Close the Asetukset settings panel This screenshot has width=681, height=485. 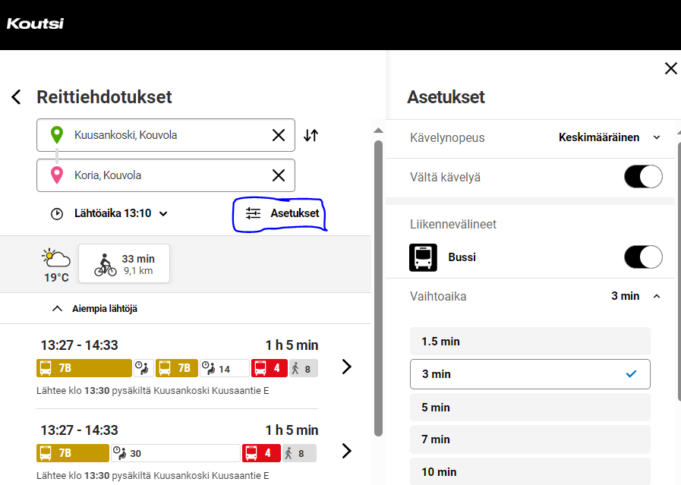point(671,68)
